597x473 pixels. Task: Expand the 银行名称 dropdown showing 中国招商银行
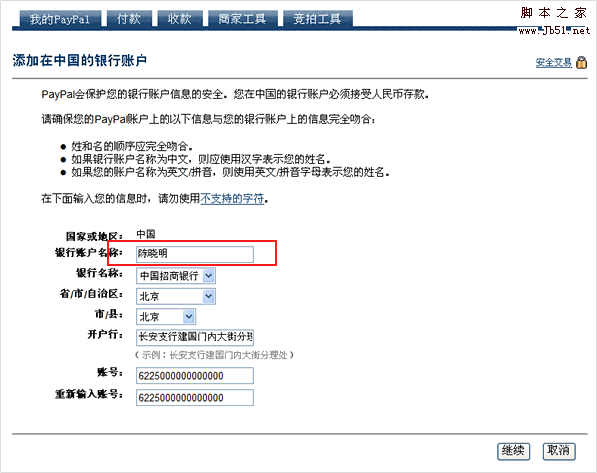coord(176,276)
